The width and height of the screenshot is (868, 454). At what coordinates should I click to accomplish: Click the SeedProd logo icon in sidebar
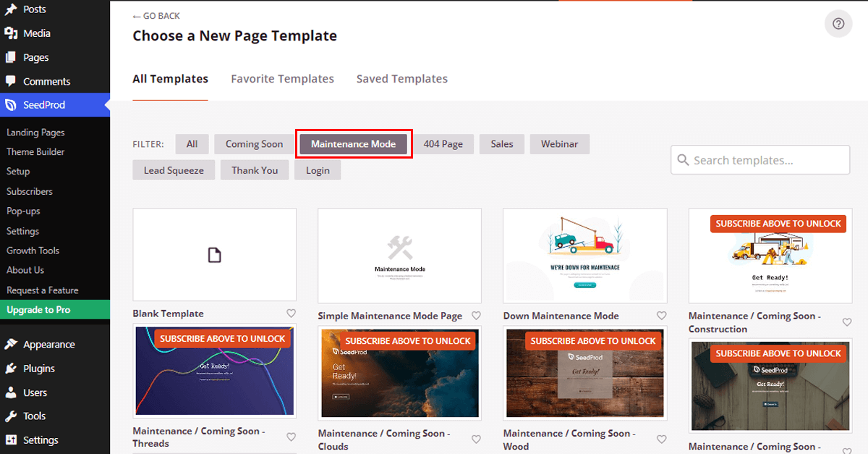[11, 105]
